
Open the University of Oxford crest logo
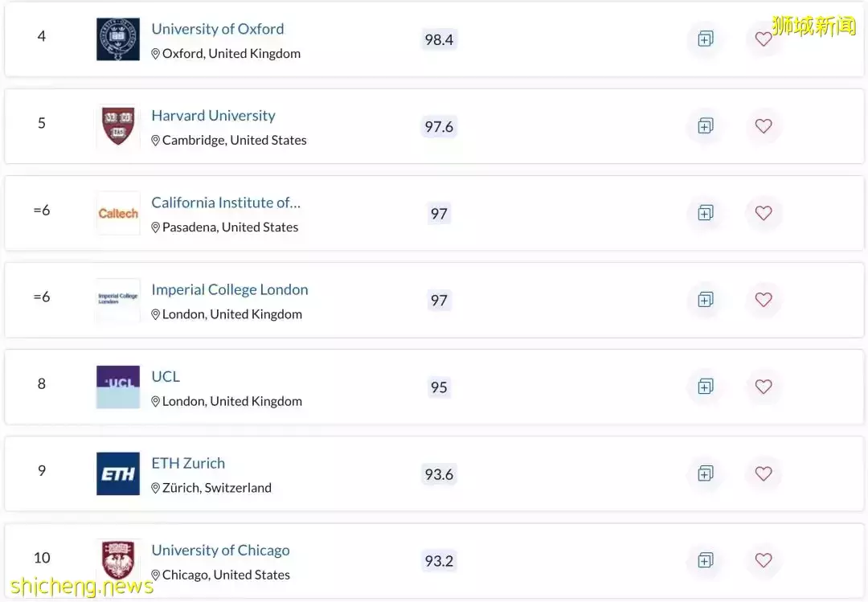coord(117,39)
